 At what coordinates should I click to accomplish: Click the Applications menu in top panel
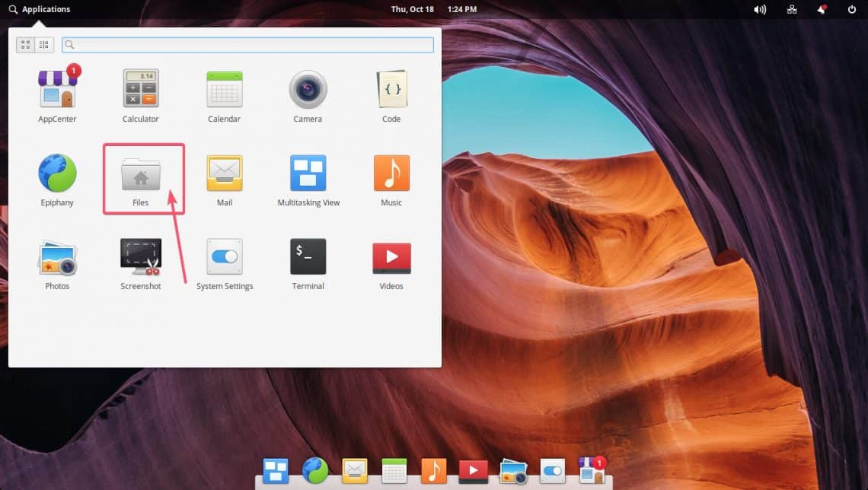point(40,9)
